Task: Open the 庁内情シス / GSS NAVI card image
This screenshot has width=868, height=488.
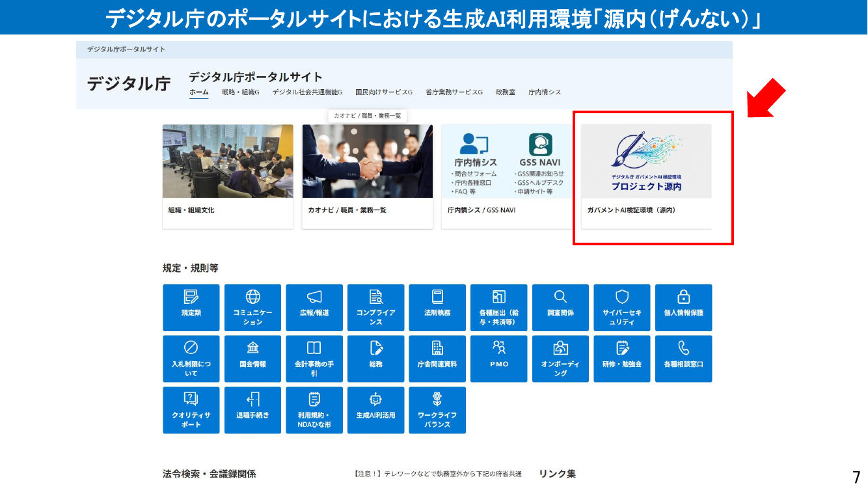Action: [507, 161]
